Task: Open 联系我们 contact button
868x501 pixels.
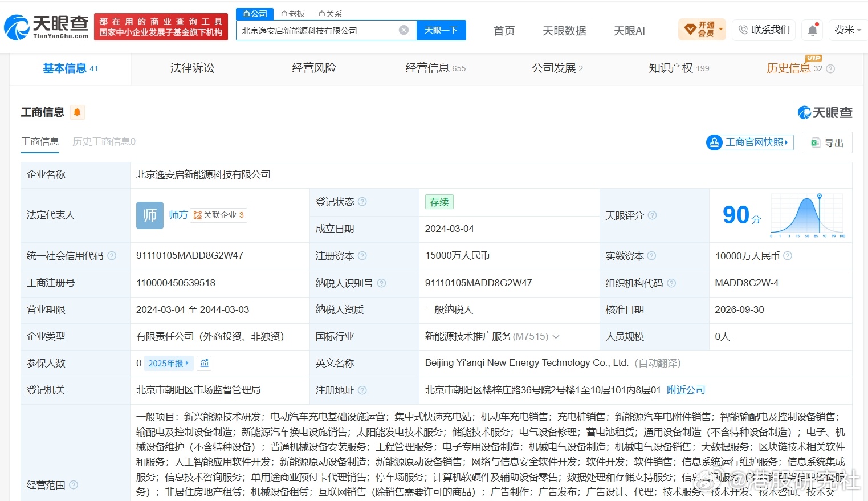Action: (764, 30)
